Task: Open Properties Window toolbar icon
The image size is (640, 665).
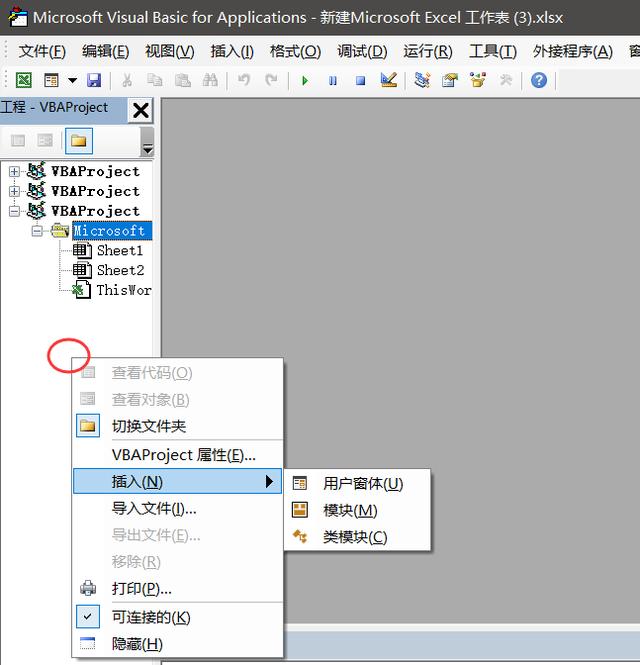Action: pos(450,80)
